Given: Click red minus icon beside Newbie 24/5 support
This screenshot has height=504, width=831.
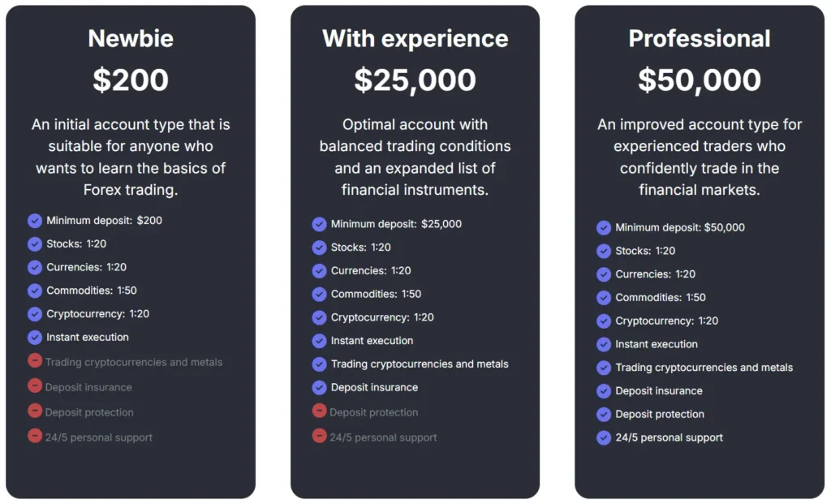Looking at the screenshot, I should point(35,437).
